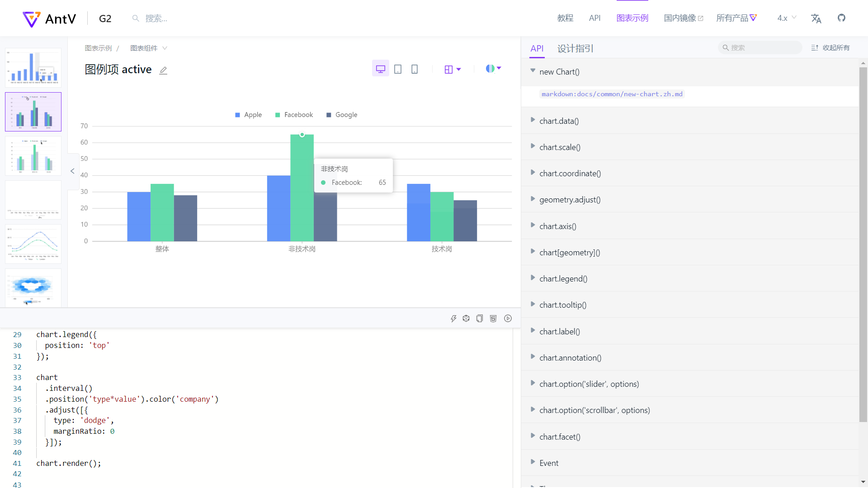
Task: Open the chart theme color dropdown
Action: [x=493, y=69]
